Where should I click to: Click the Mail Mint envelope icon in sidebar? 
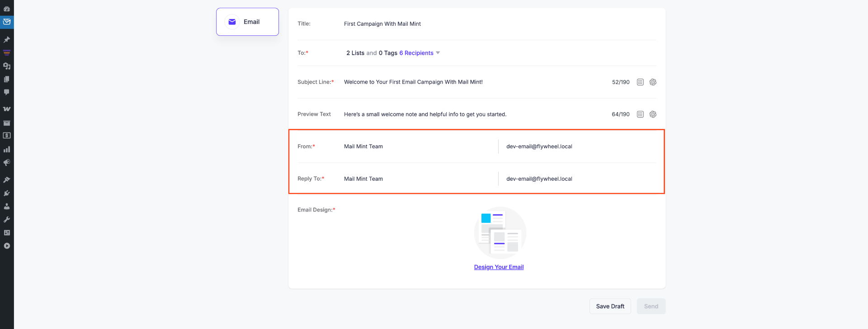[7, 22]
